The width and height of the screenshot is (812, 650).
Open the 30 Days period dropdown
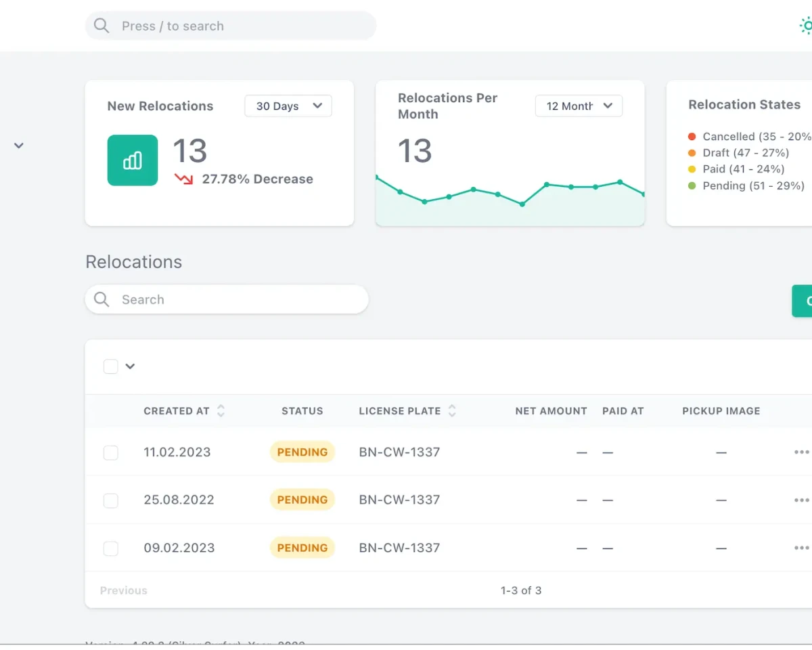tap(288, 106)
